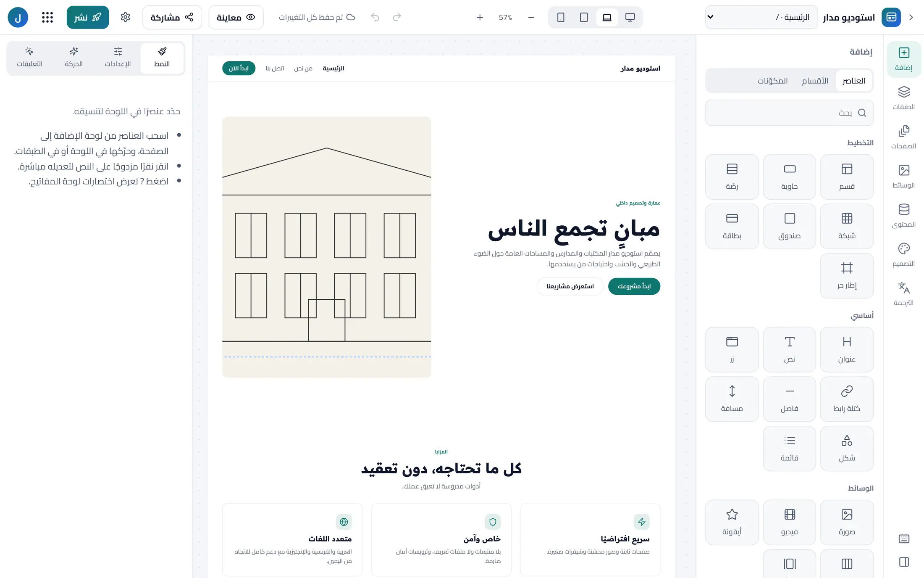Toggle the side panel layout icon
The width and height of the screenshot is (924, 578).
(x=904, y=562)
